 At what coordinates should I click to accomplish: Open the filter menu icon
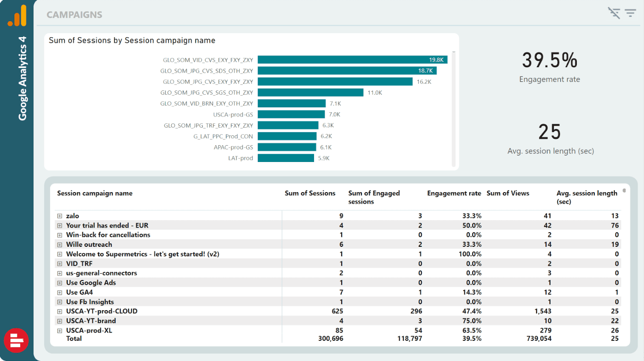630,13
